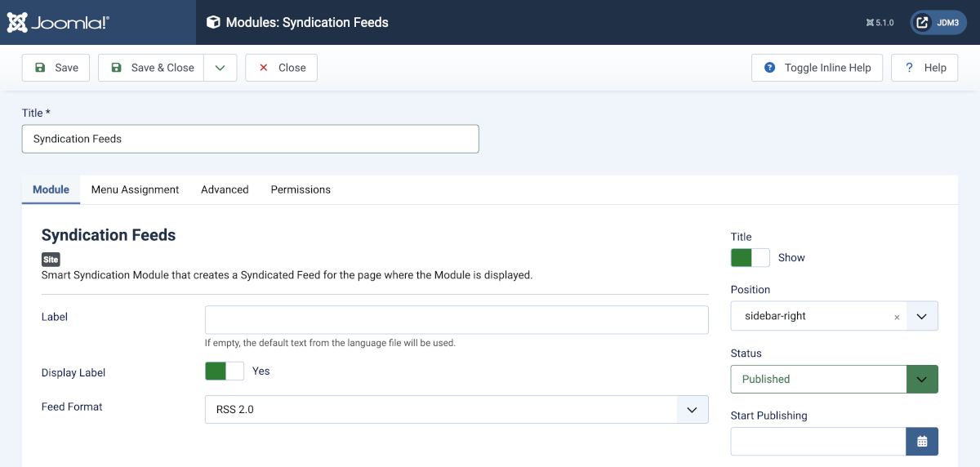Switch to Menu Assignment tab
The image size is (980, 467).
pyautogui.click(x=135, y=189)
